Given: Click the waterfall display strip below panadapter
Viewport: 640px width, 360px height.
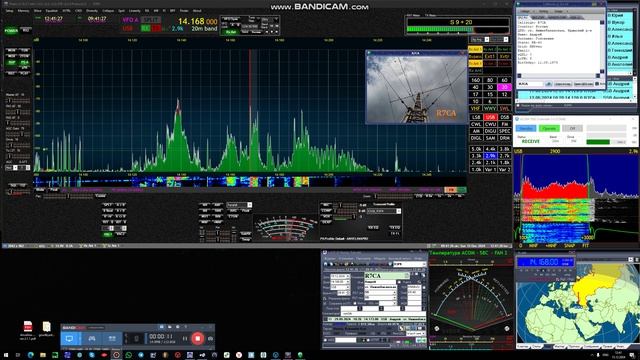Looking at the screenshot, I should [x=250, y=182].
